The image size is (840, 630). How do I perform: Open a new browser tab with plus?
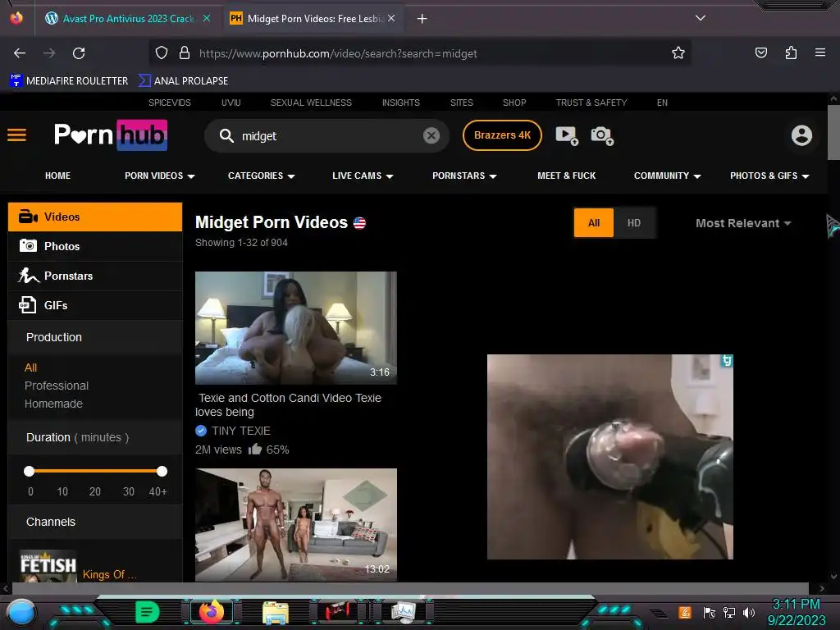[422, 19]
